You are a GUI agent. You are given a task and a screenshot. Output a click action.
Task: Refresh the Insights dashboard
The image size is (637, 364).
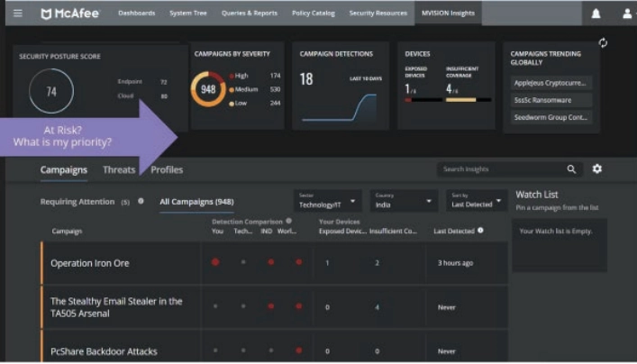click(603, 42)
